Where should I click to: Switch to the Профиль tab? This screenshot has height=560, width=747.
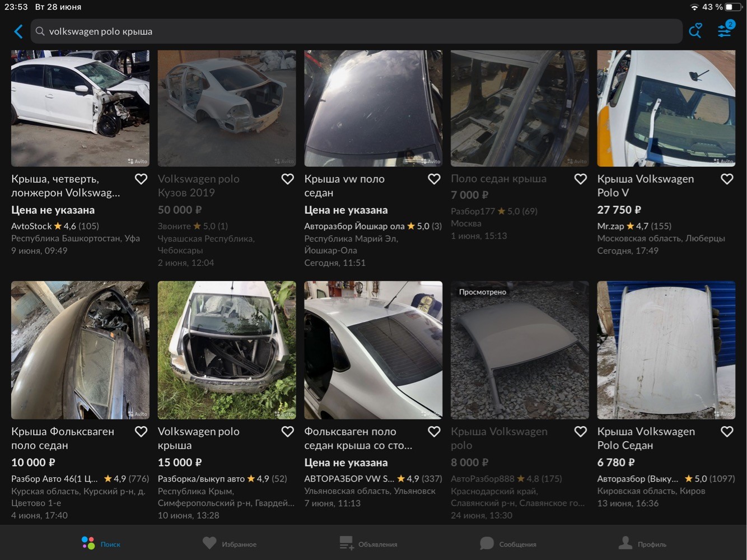(x=642, y=543)
